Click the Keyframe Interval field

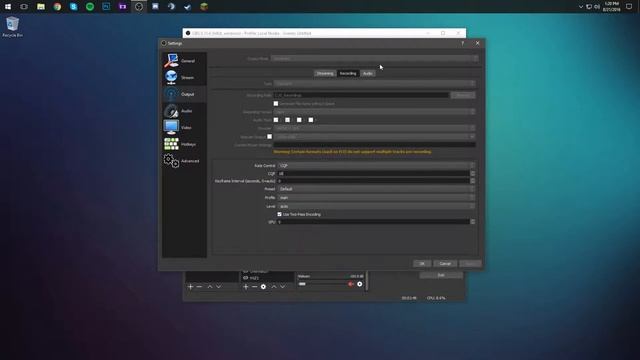pyautogui.click(x=373, y=181)
